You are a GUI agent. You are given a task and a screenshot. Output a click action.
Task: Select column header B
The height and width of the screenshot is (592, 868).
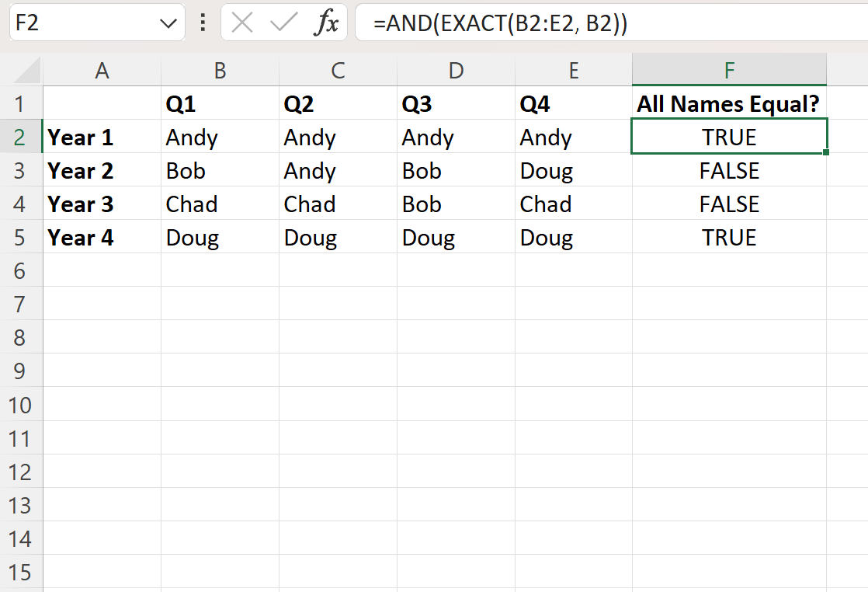tap(220, 70)
